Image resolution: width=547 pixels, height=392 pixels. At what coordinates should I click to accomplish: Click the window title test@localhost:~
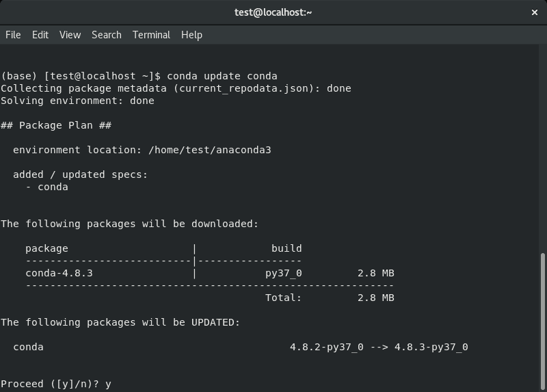273,12
